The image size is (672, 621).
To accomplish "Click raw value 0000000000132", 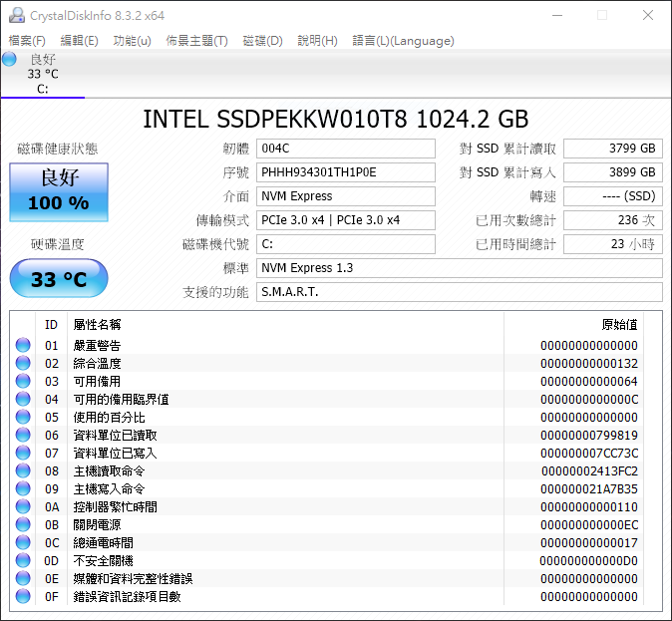I will tap(589, 364).
